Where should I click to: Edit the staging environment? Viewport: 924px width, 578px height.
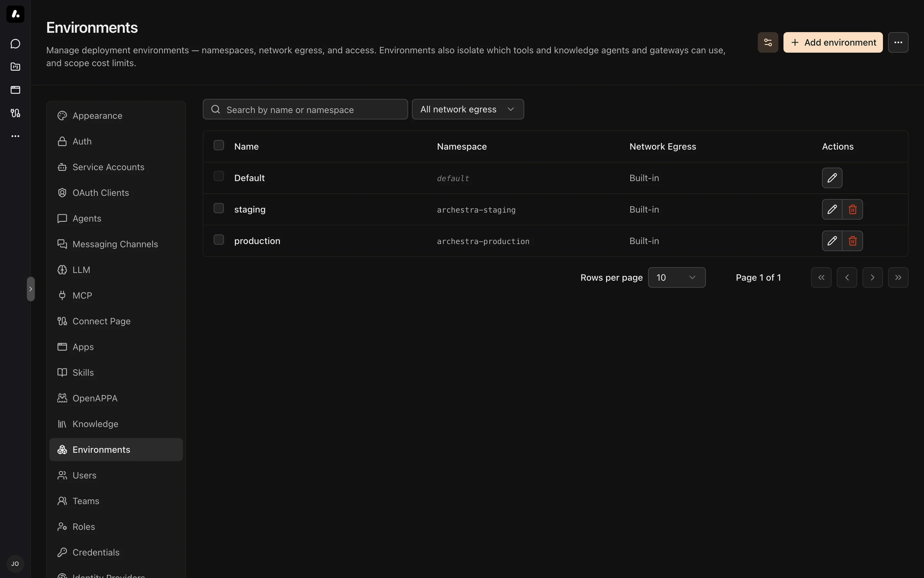click(832, 209)
